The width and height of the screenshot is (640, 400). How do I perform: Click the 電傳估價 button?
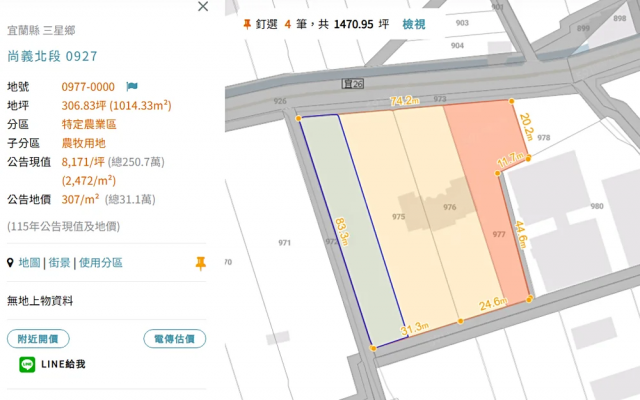pos(174,339)
